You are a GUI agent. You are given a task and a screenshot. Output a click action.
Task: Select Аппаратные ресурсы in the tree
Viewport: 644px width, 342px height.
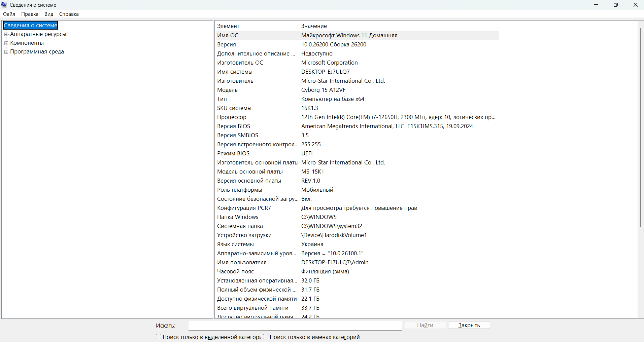click(x=38, y=34)
